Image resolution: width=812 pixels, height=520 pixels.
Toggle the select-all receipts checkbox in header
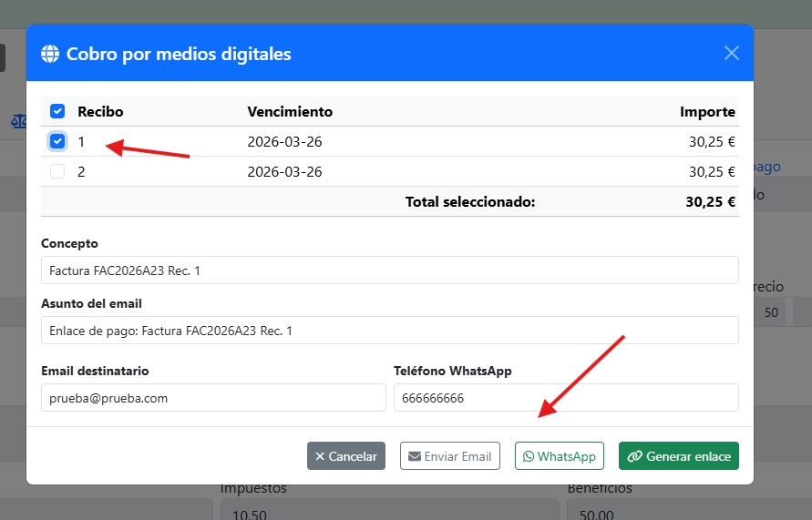pos(57,112)
